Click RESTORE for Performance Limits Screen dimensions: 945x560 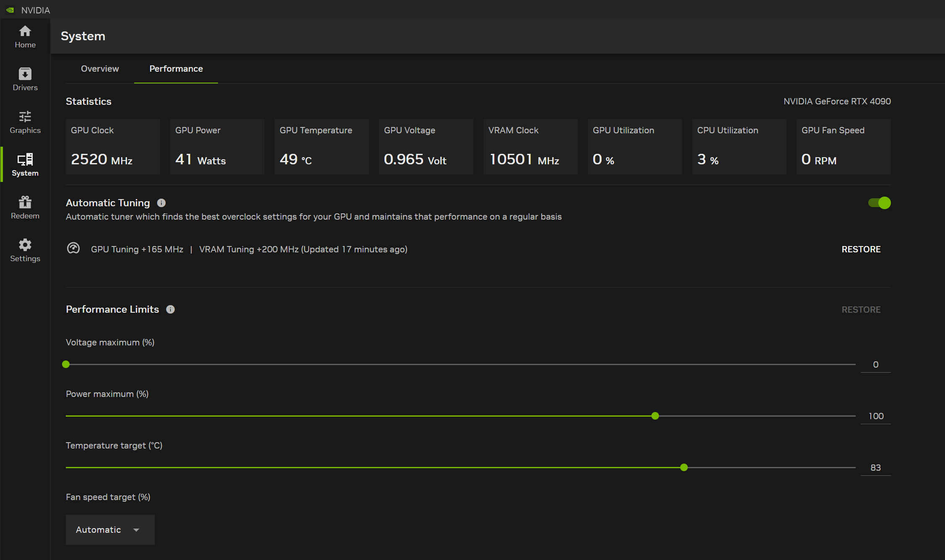pyautogui.click(x=861, y=309)
